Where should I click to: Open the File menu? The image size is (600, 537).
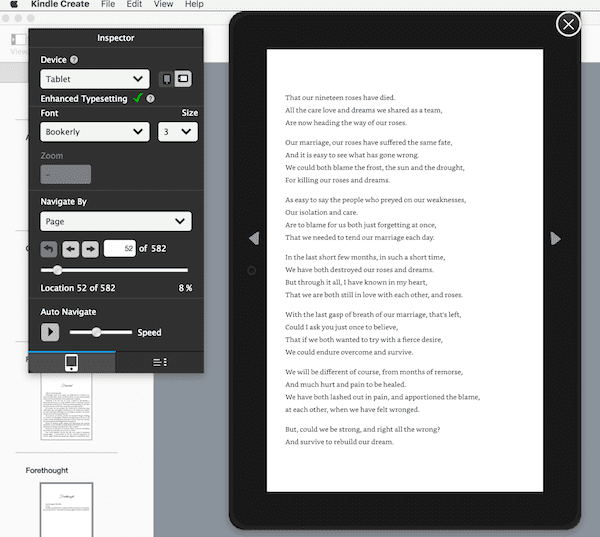(x=108, y=4)
